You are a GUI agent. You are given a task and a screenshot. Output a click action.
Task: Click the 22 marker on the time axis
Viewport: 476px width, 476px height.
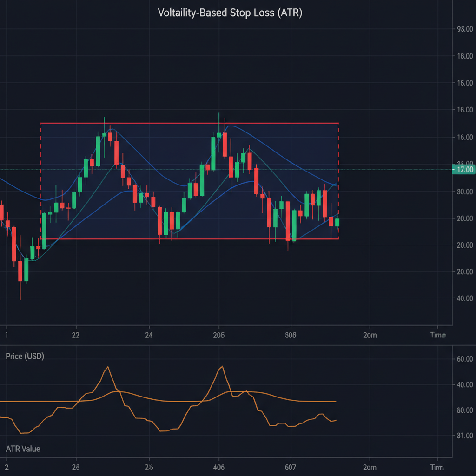coord(76,335)
